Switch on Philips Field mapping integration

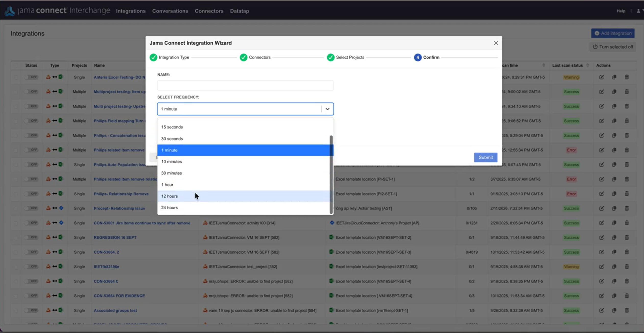(31, 121)
